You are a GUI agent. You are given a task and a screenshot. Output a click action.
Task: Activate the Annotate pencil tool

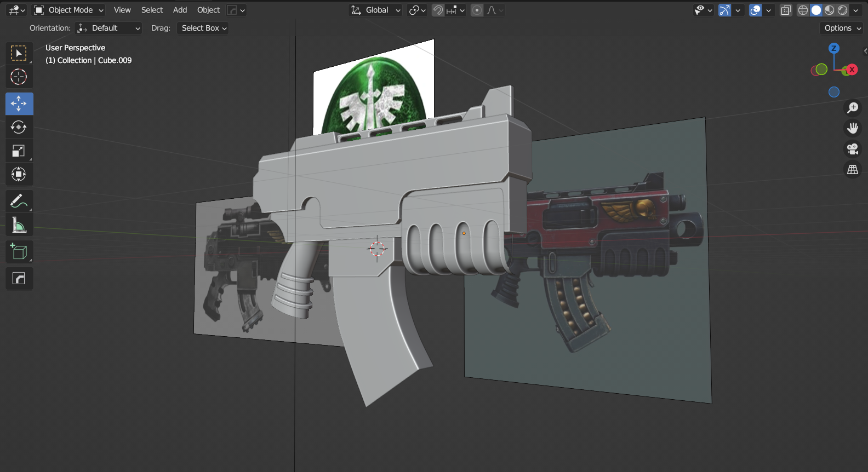19,201
